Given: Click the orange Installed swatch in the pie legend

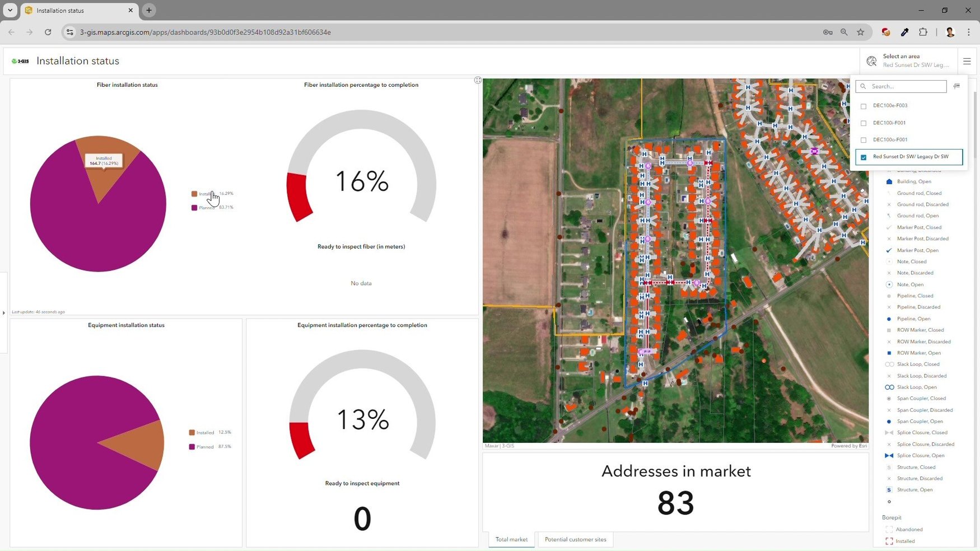Looking at the screenshot, I should pos(194,193).
